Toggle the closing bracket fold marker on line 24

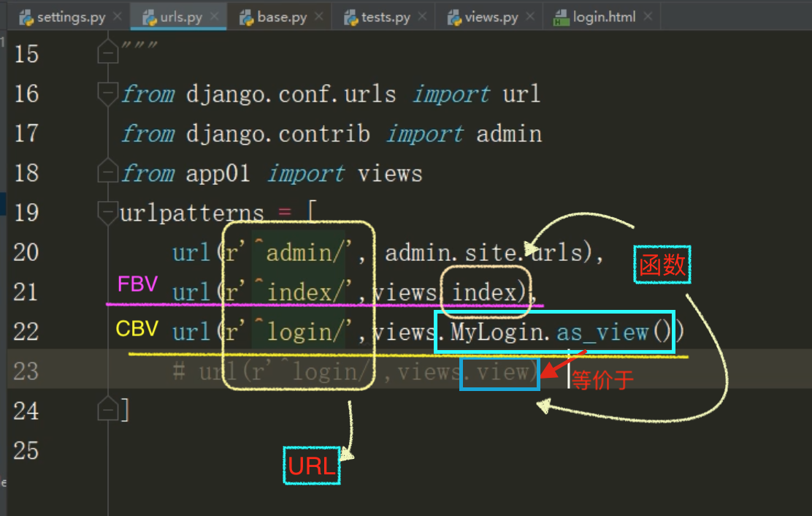pos(108,410)
